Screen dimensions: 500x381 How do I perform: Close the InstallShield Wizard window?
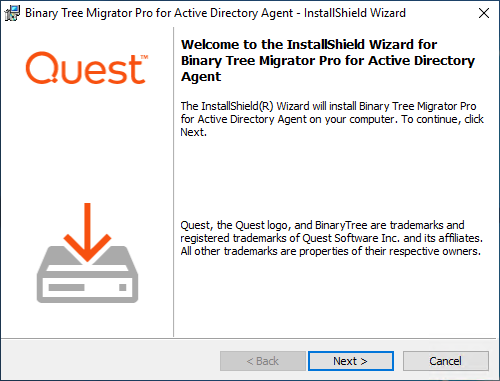(484, 13)
